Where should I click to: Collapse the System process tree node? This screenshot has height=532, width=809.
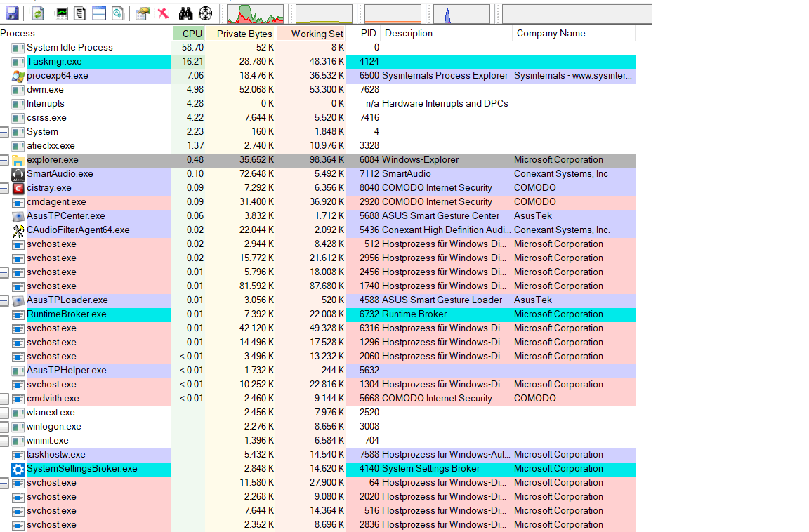point(4,132)
